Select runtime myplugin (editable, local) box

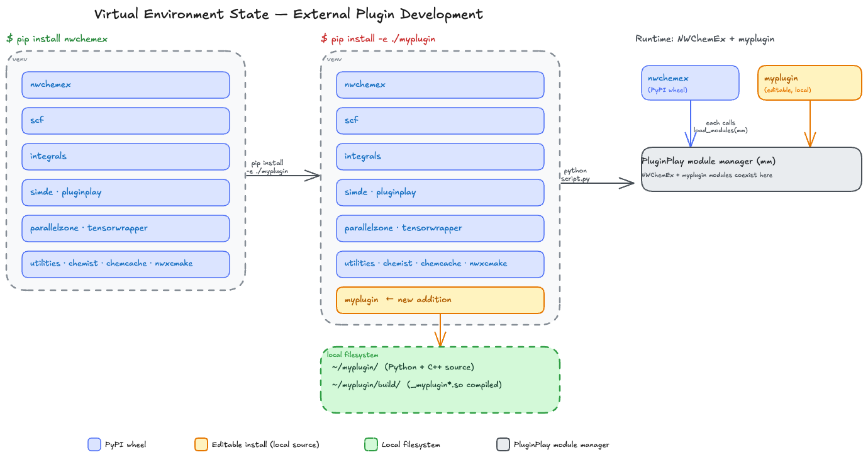pos(810,82)
